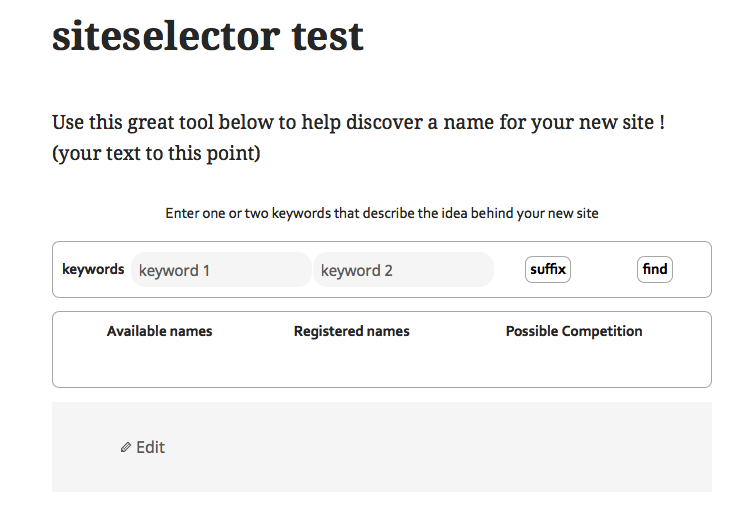Image resolution: width=755 pixels, height=515 pixels.
Task: Click the word 'test' in the heading
Action: 327,36
